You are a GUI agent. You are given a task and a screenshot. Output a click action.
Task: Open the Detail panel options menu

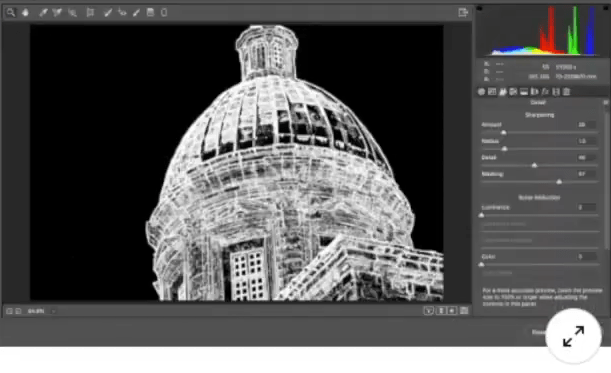point(606,103)
